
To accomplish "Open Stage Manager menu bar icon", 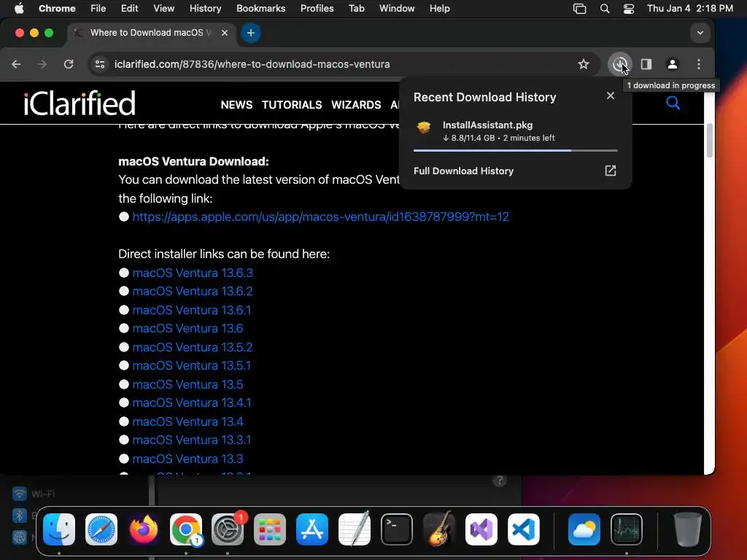I will [579, 8].
